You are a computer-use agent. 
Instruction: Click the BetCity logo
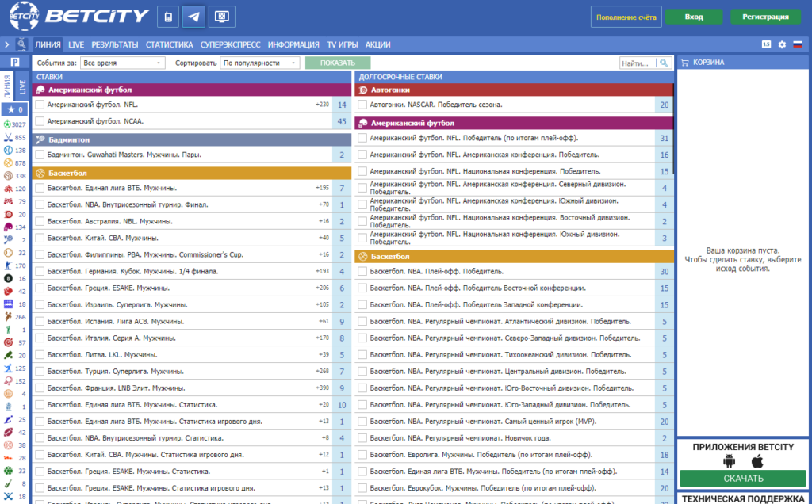(x=79, y=16)
